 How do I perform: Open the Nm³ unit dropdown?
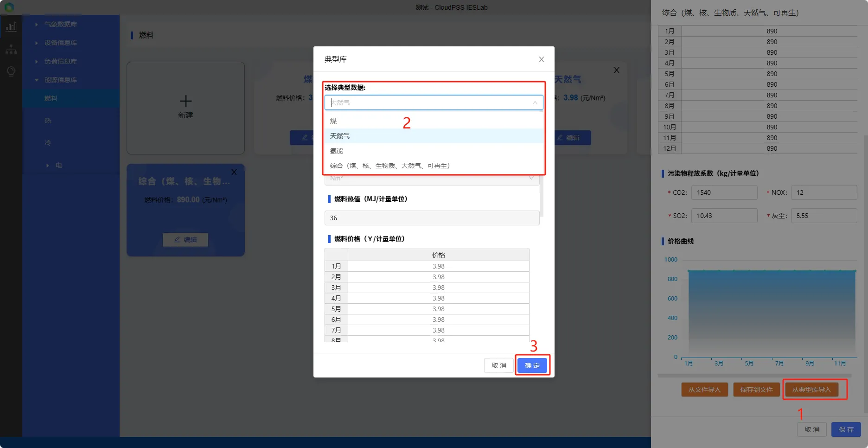[432, 179]
